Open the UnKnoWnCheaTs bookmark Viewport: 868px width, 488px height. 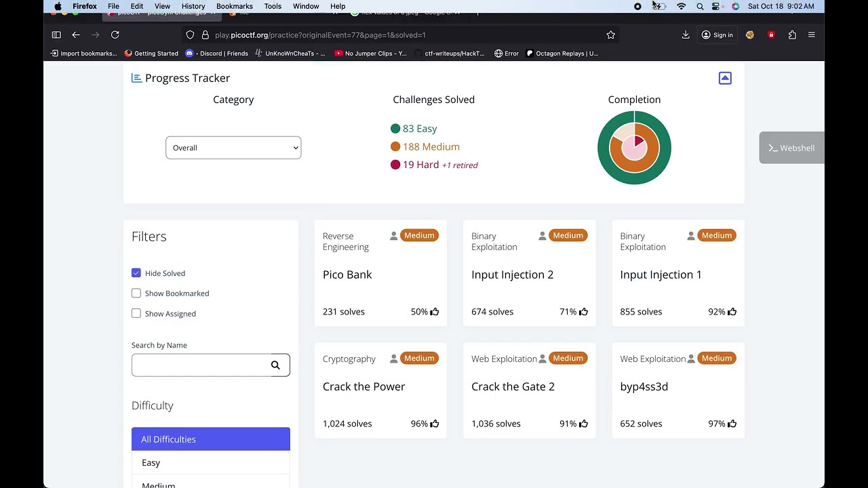(x=290, y=54)
